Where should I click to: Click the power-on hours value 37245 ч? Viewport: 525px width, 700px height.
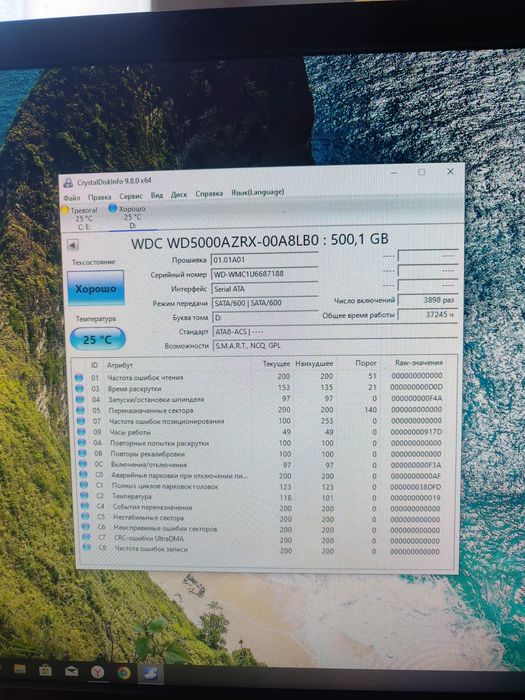click(428, 315)
